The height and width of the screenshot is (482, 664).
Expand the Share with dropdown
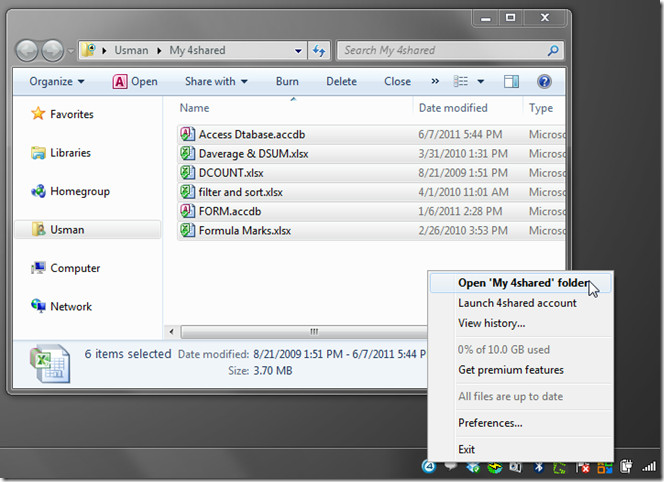216,82
